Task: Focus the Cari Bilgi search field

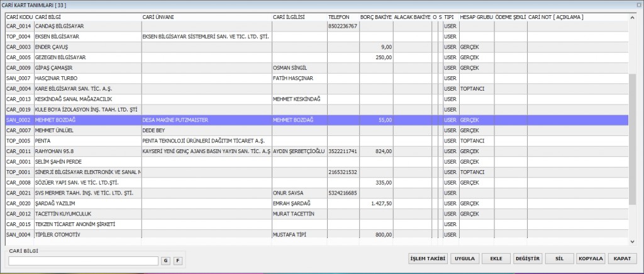Action: [x=83, y=260]
